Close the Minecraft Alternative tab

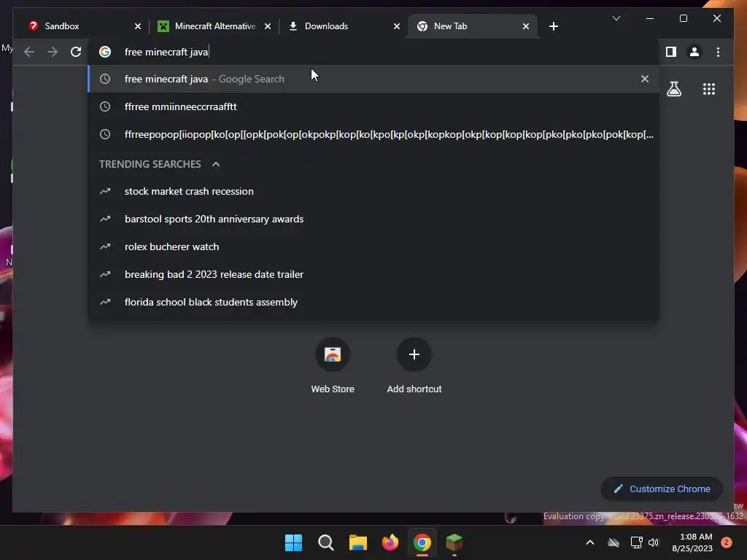(268, 26)
